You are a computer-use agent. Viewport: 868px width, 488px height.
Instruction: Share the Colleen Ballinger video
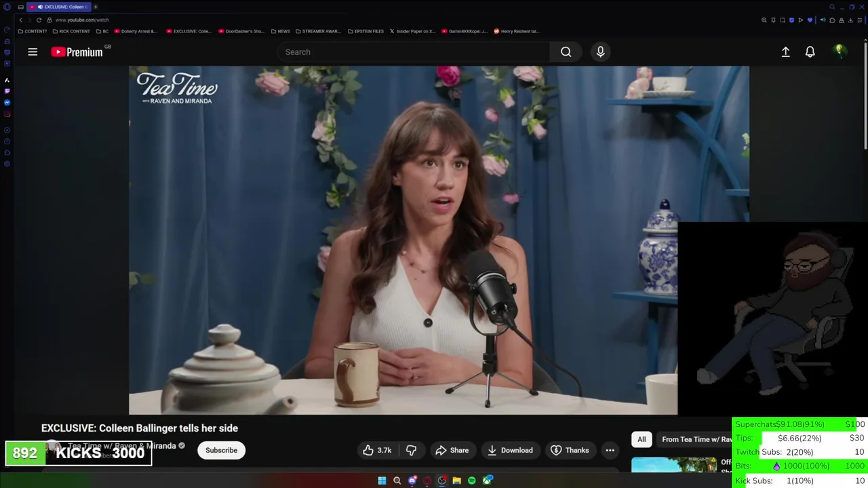pyautogui.click(x=452, y=450)
